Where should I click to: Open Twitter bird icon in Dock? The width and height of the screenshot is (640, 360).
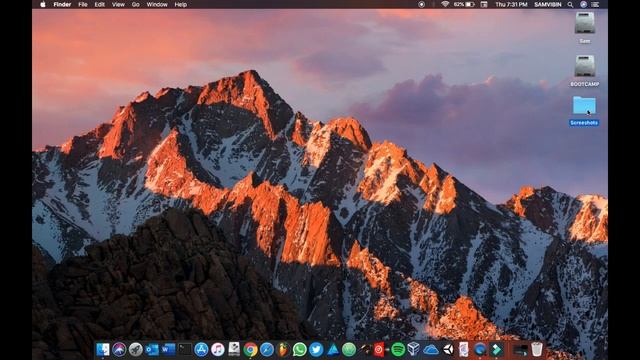coord(316,349)
